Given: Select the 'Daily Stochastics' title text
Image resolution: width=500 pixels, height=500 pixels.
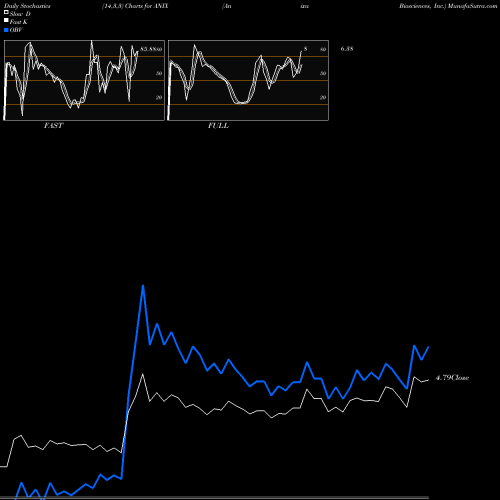Looking at the screenshot, I should point(27,6).
